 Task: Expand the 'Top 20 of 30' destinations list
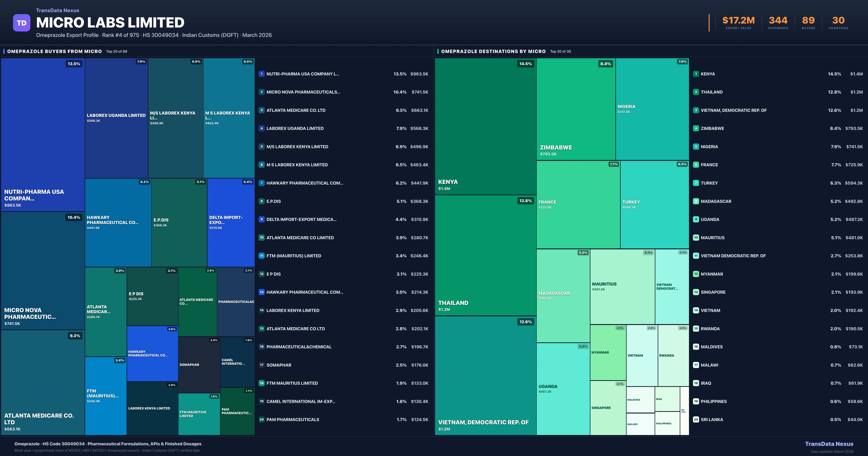[x=560, y=51]
